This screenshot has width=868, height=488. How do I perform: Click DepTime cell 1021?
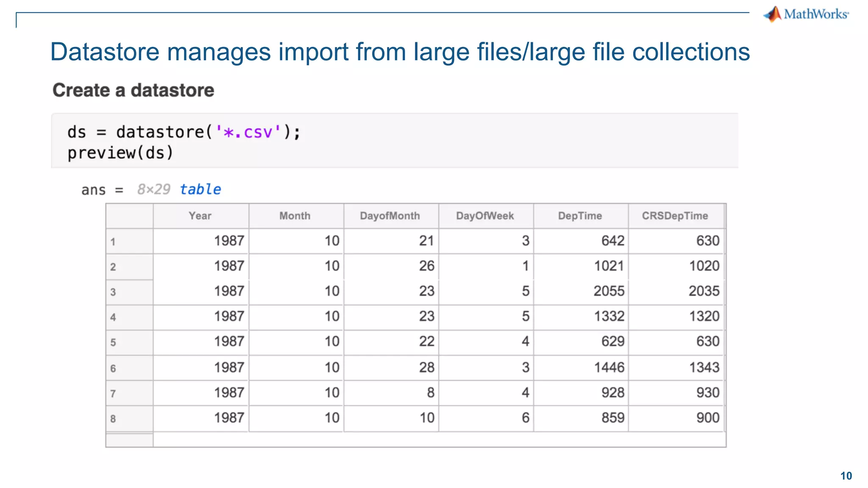(581, 266)
